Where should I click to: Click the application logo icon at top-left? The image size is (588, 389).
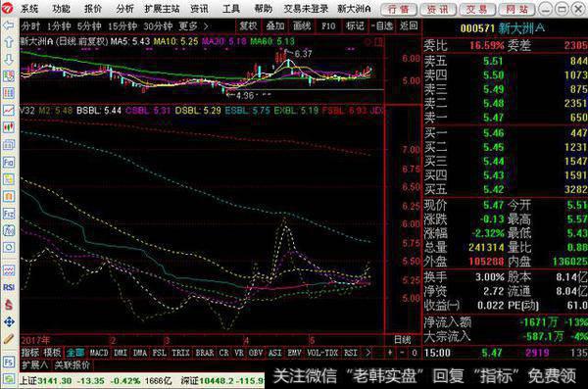pos(7,8)
